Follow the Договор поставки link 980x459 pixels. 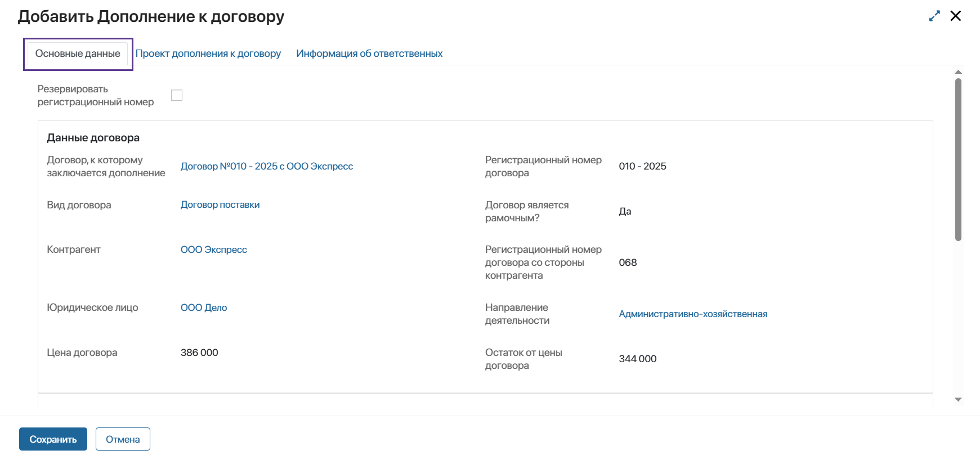pos(220,204)
